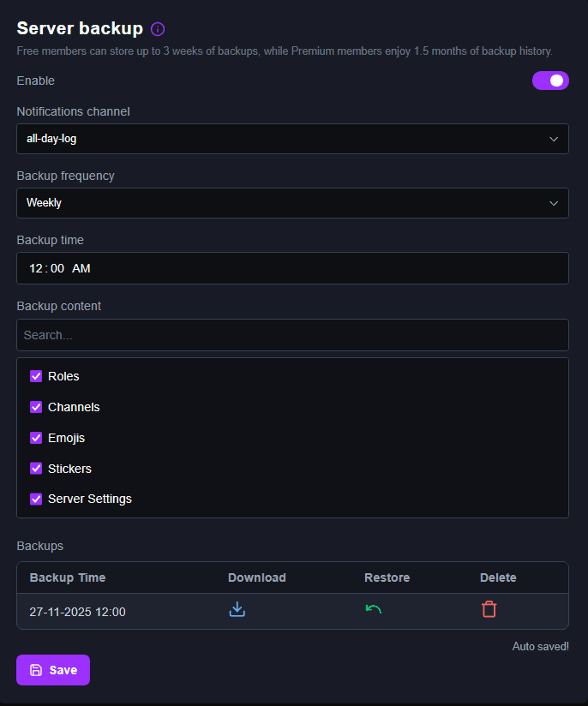Click the backup content search field

[x=292, y=335]
